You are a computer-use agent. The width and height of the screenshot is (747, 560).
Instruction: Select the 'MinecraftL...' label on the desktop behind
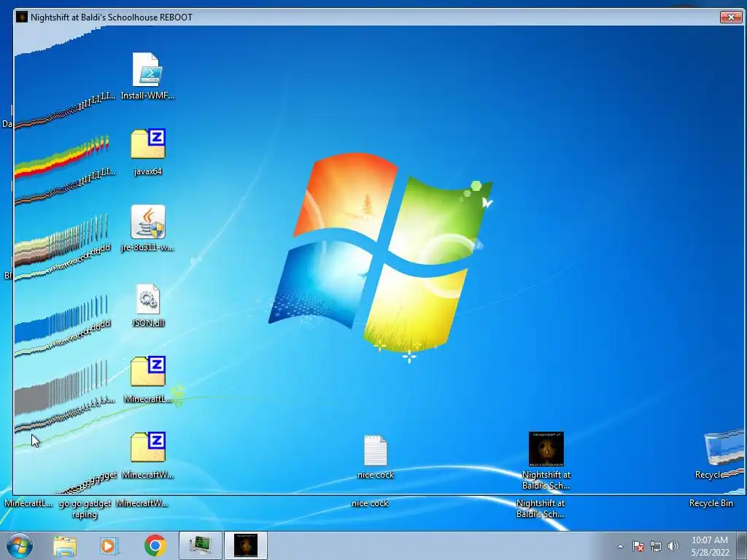(x=28, y=503)
